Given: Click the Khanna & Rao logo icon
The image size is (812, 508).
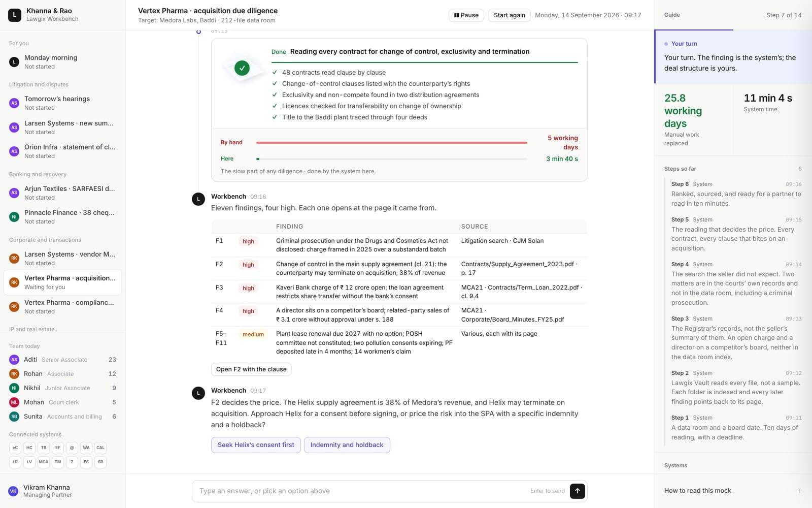Looking at the screenshot, I should click(15, 15).
